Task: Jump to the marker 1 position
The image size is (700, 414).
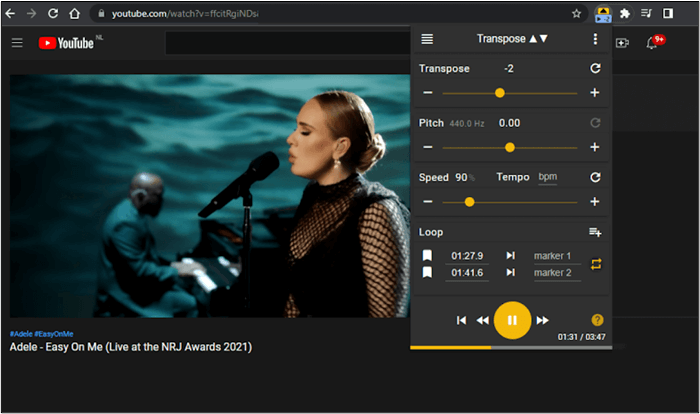Action: coord(510,255)
